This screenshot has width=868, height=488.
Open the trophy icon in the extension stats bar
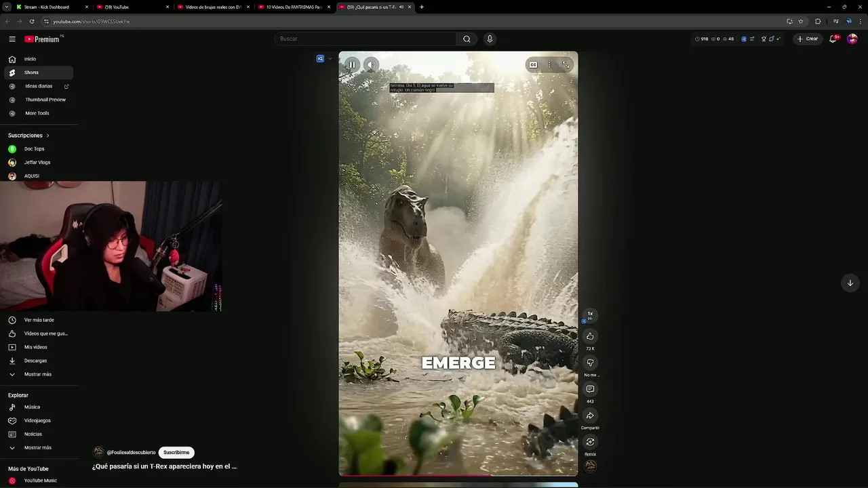pos(764,39)
